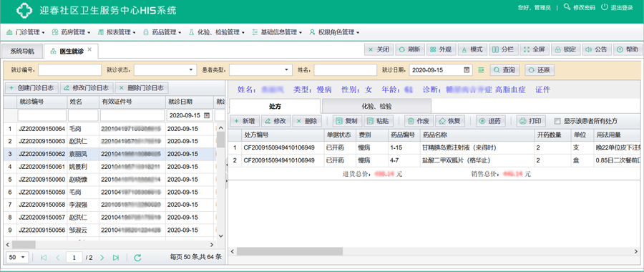Close the 医生就诊 tab
The image size is (644, 272).
pyautogui.click(x=89, y=49)
